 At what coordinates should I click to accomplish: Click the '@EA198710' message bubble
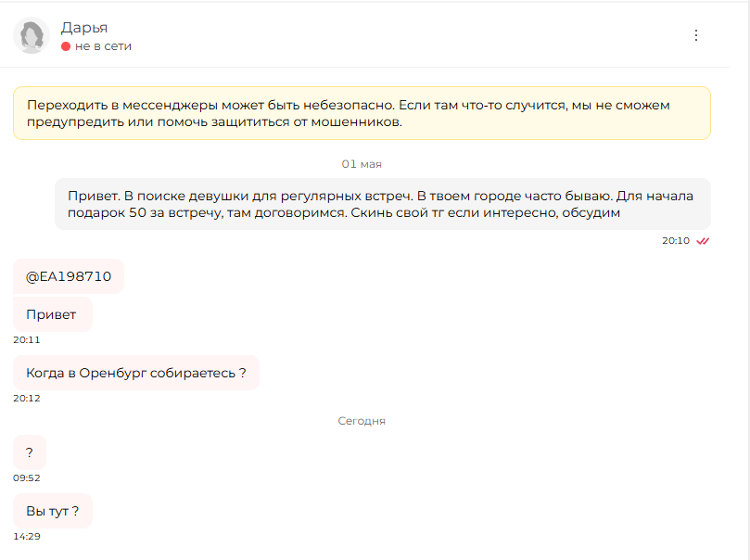pos(69,276)
